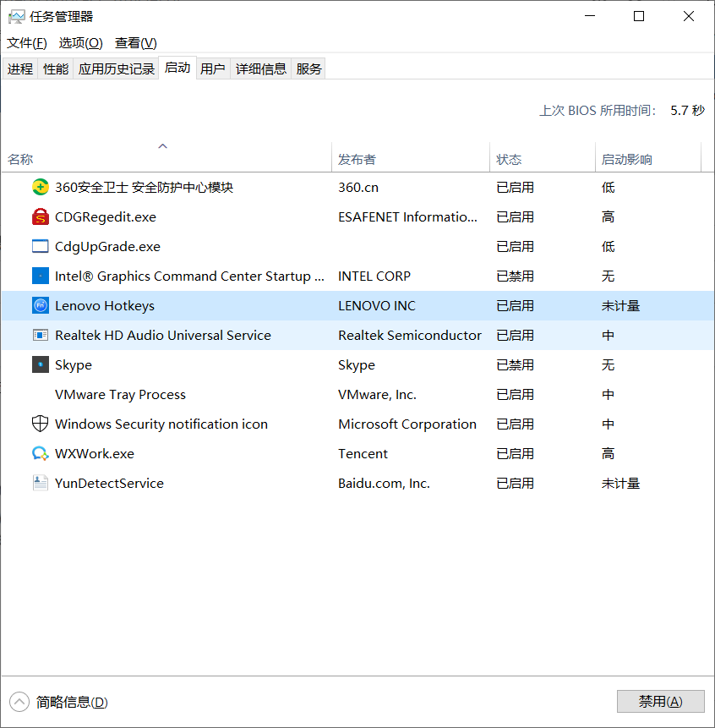
Task: Click the 已禁用 status of Skype
Action: pos(515,365)
